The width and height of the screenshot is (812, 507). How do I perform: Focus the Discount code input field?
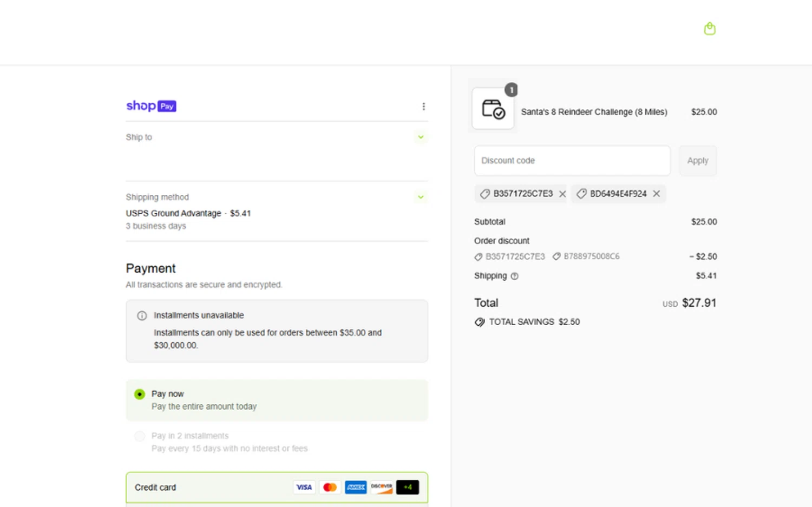tap(572, 161)
